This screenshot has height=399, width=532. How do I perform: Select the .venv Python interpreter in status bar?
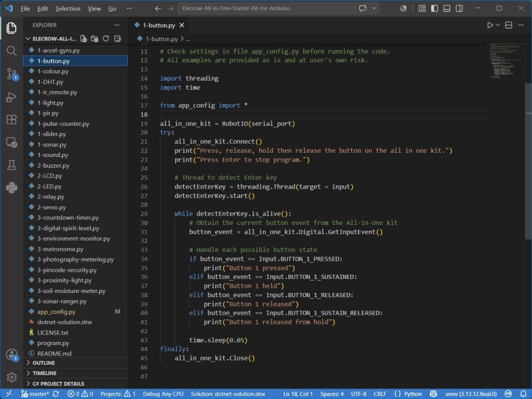471,394
